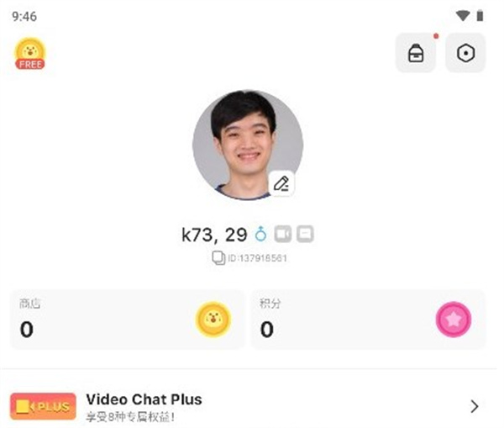Image resolution: width=504 pixels, height=428 pixels.
Task: Open the 商店 coin balance card
Action: [x=128, y=320]
